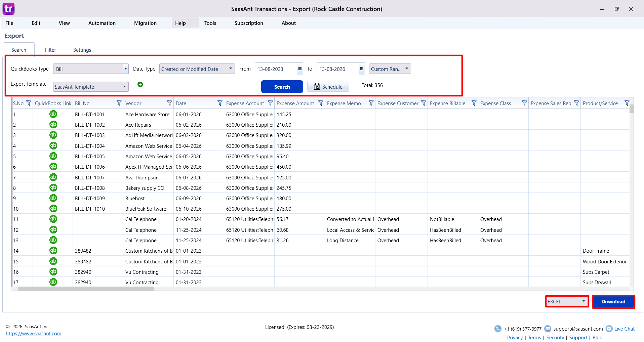Image resolution: width=644 pixels, height=342 pixels.
Task: Filter the Expense Billable column
Action: point(474,103)
